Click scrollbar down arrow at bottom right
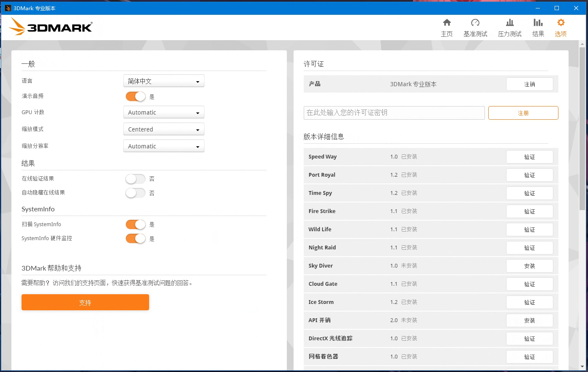Viewport: 588px width, 372px height. 583,367
